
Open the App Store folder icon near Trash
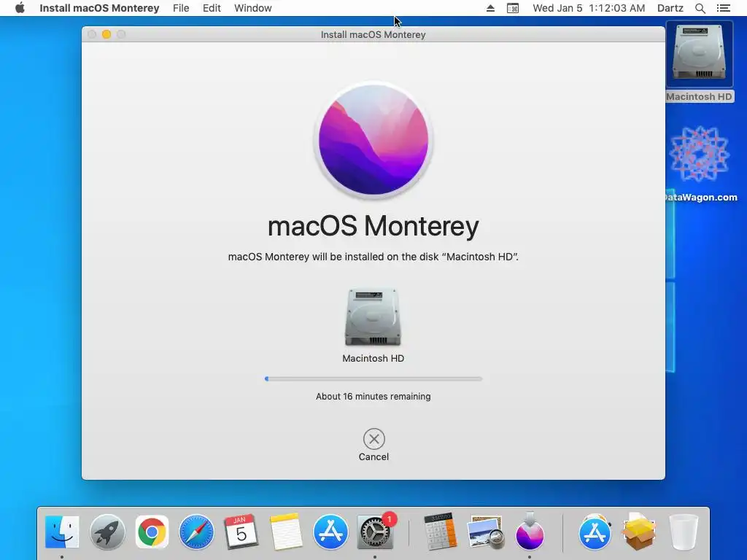pos(595,532)
